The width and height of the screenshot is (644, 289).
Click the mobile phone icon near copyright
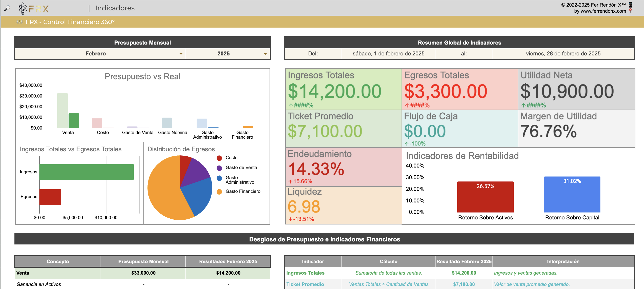(x=631, y=5)
